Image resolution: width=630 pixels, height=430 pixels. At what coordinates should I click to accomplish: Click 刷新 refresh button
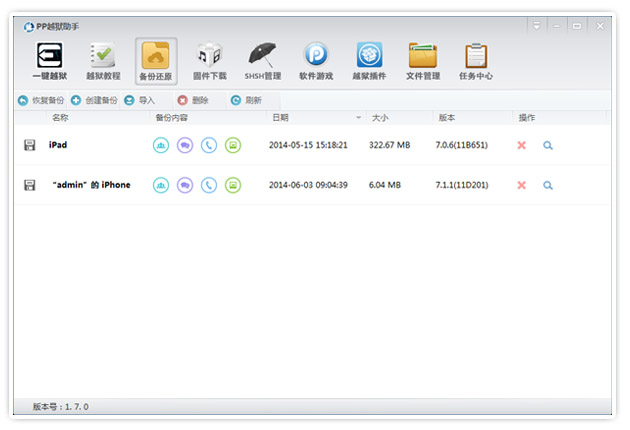[x=246, y=100]
